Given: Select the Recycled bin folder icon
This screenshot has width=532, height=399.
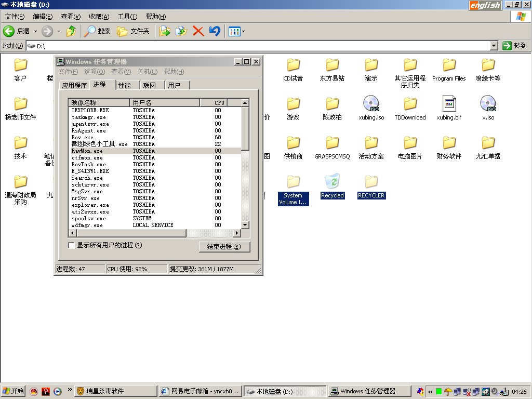Looking at the screenshot, I should [332, 182].
